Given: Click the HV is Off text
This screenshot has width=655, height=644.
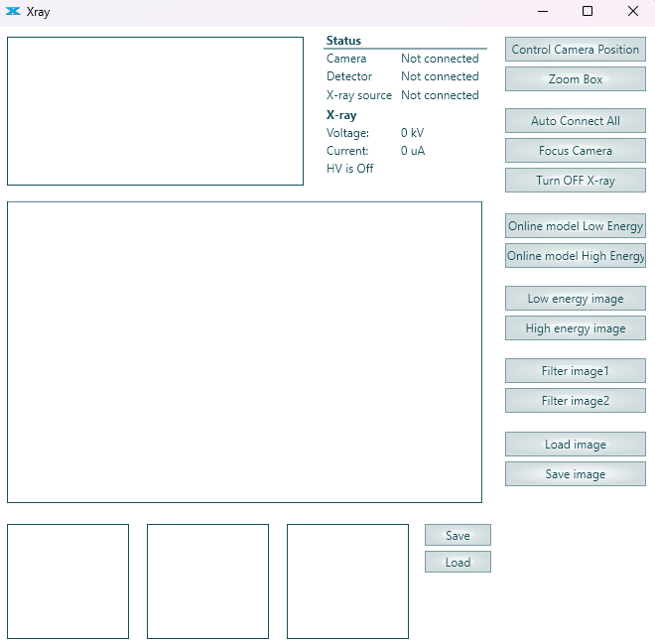Looking at the screenshot, I should pos(350,169).
